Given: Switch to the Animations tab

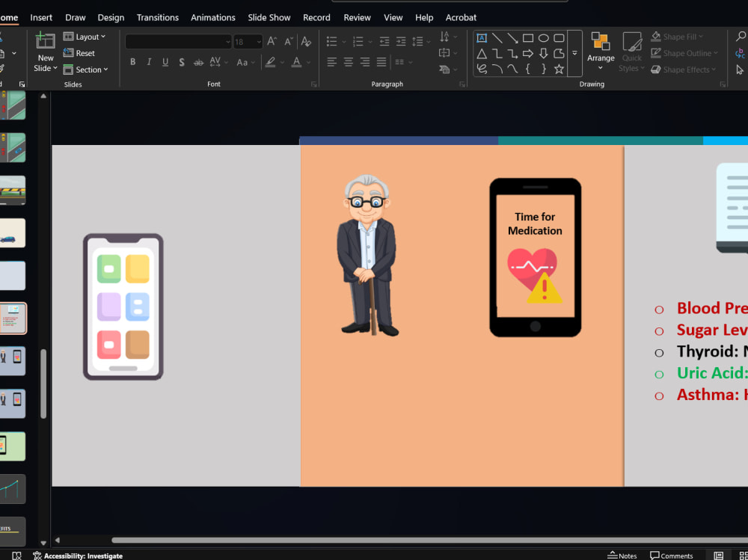Looking at the screenshot, I should (x=212, y=18).
